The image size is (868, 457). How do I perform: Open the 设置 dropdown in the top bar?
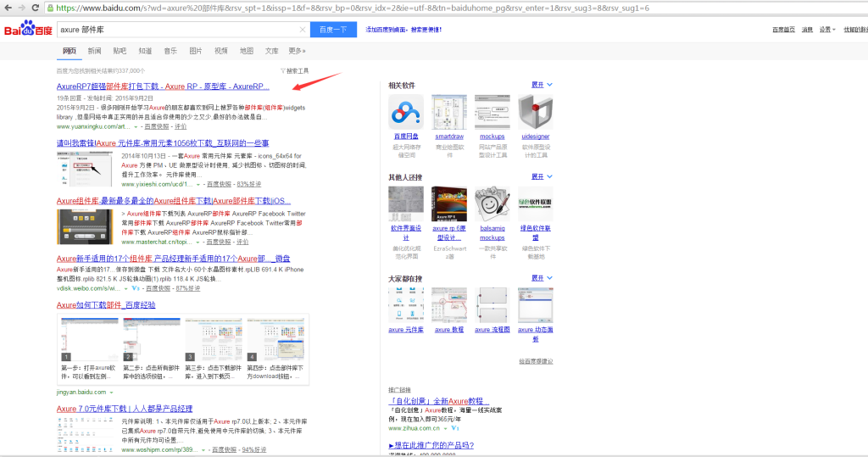point(827,30)
